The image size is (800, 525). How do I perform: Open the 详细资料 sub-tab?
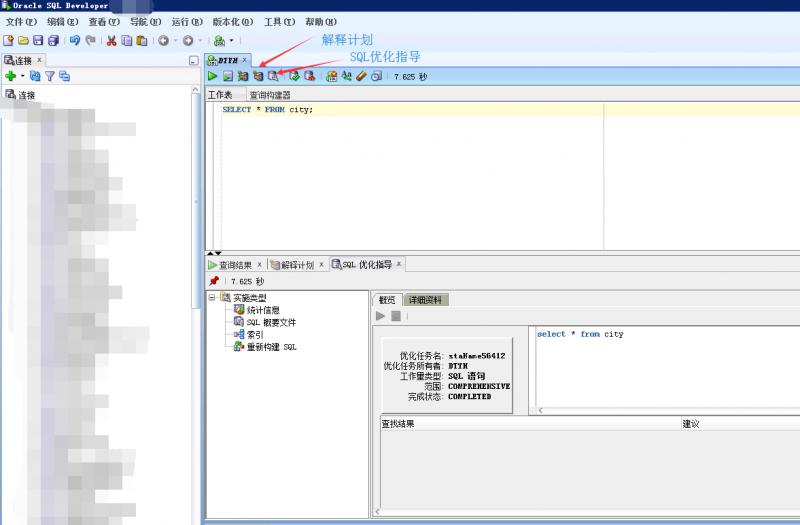click(x=426, y=300)
